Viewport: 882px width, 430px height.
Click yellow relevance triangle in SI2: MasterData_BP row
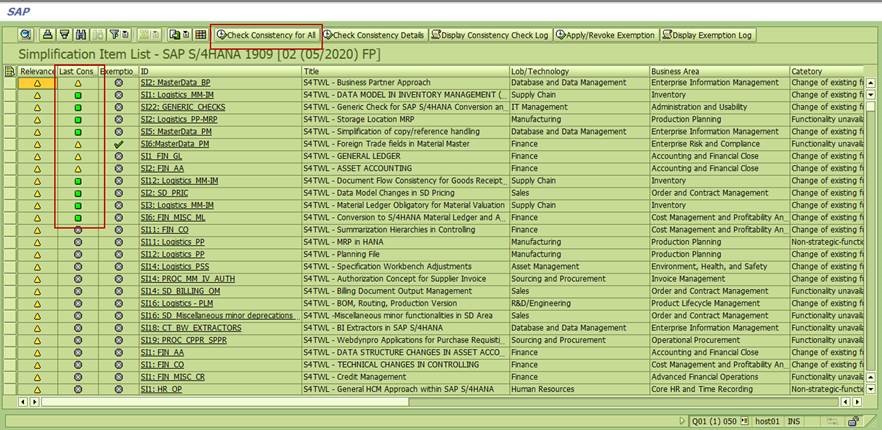pos(37,83)
